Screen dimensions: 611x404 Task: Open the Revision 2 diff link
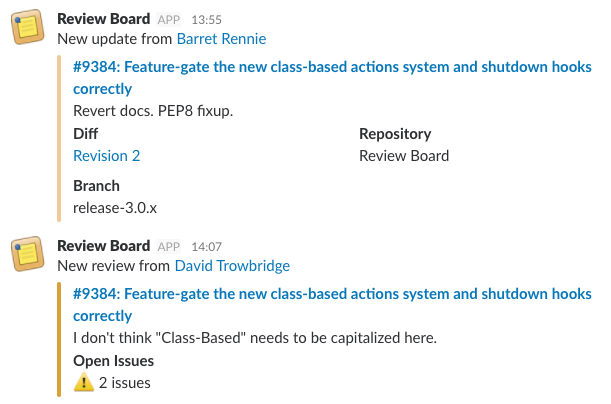pos(107,155)
